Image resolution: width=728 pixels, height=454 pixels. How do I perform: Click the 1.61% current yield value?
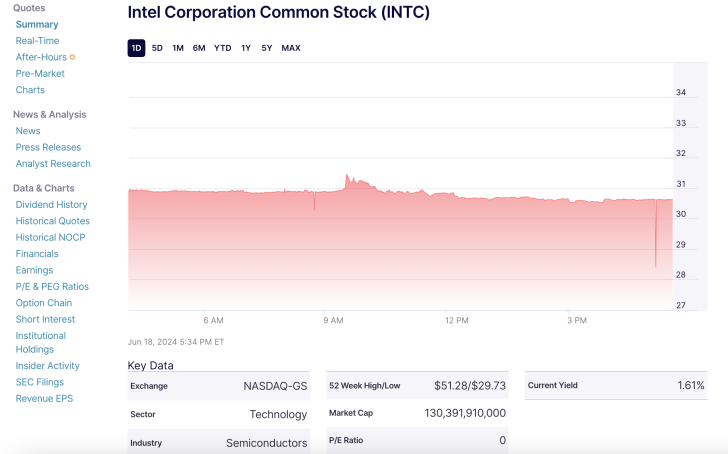(691, 385)
